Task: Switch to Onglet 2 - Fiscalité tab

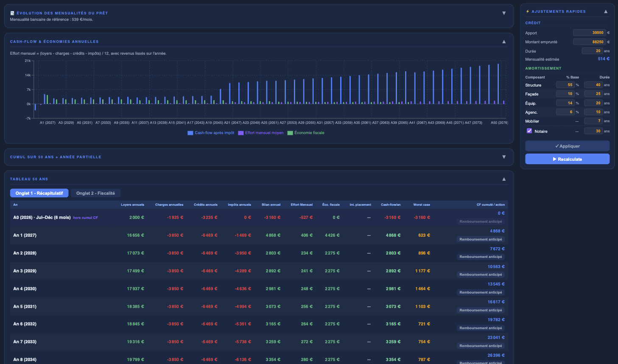Action: pos(95,193)
